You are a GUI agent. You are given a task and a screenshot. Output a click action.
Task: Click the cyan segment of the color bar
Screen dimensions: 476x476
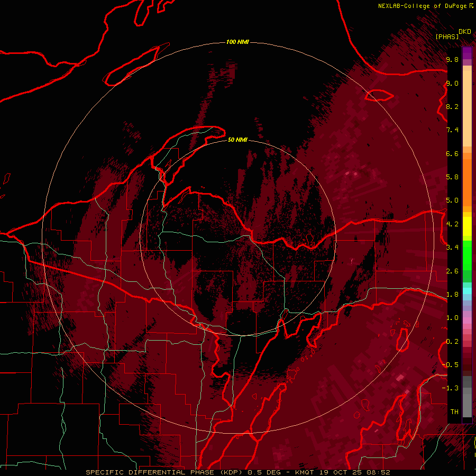tap(467, 291)
